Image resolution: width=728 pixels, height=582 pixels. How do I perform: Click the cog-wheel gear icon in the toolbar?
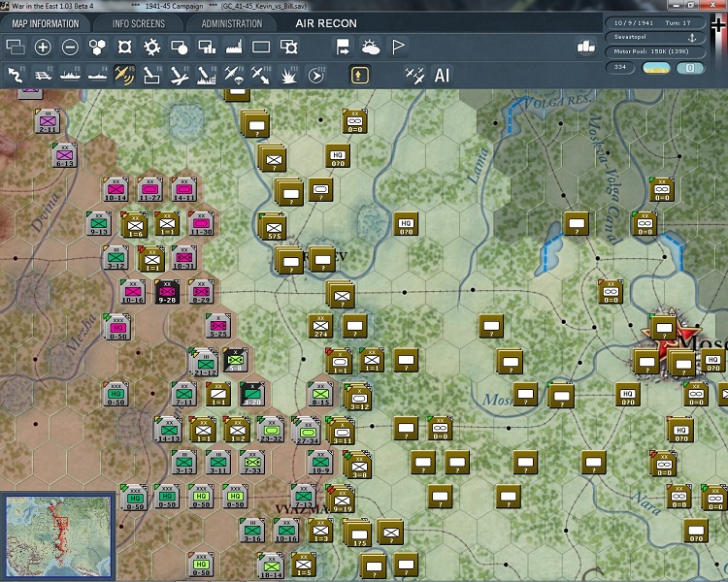tap(151, 47)
